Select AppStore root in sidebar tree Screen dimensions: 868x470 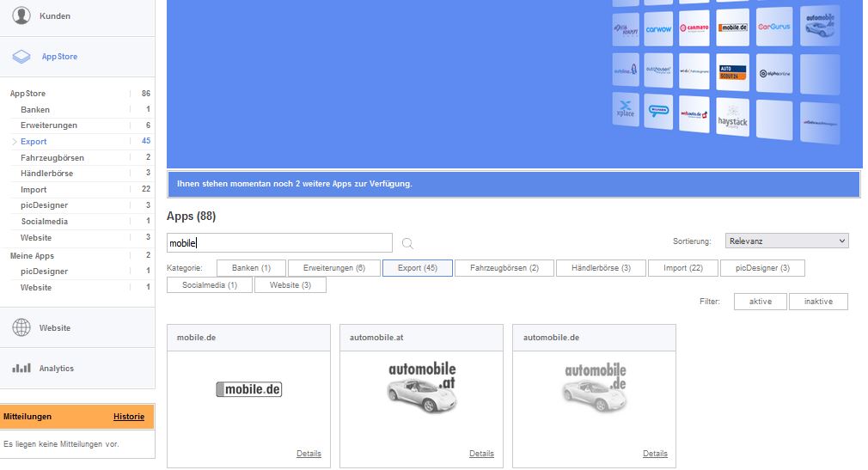(x=28, y=94)
